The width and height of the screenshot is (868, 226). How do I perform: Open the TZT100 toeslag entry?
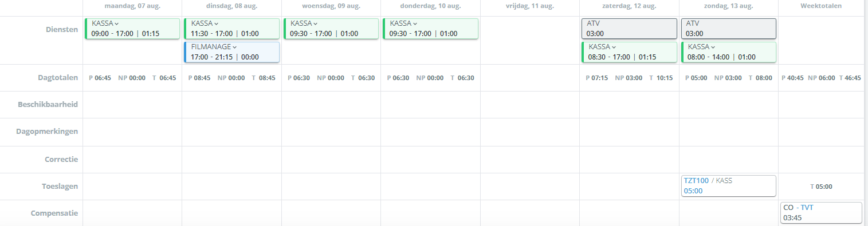pyautogui.click(x=728, y=186)
